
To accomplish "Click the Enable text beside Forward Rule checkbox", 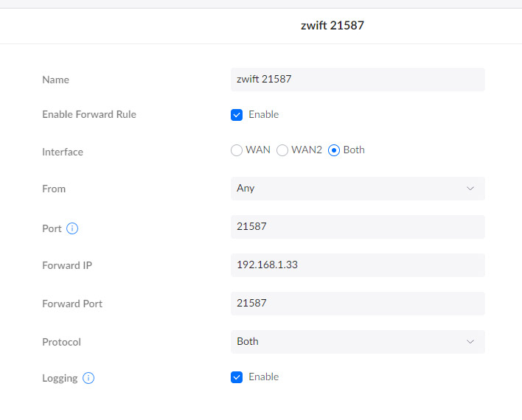I will click(263, 115).
